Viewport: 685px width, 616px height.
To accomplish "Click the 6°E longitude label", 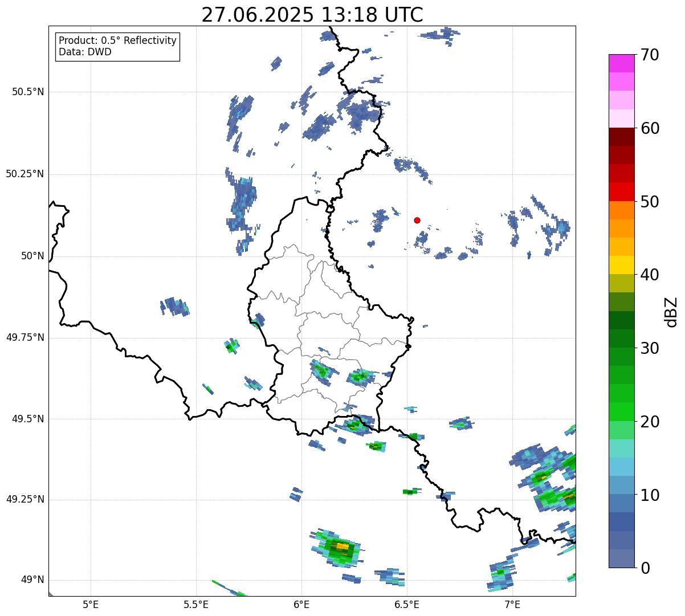I will point(301,604).
